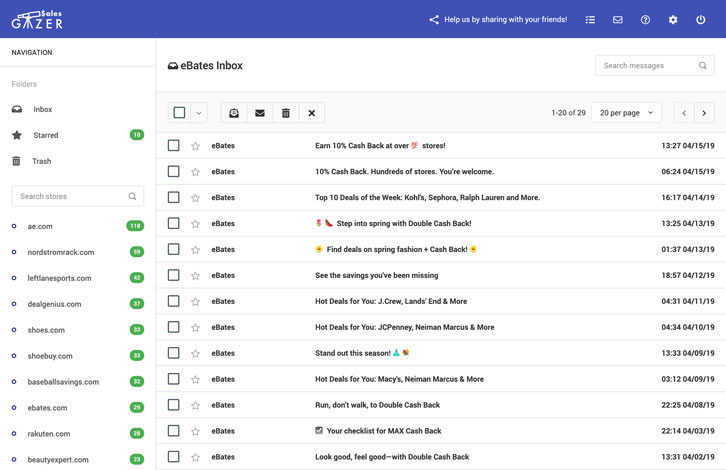Go to the next page arrow
The width and height of the screenshot is (726, 470).
pos(704,113)
